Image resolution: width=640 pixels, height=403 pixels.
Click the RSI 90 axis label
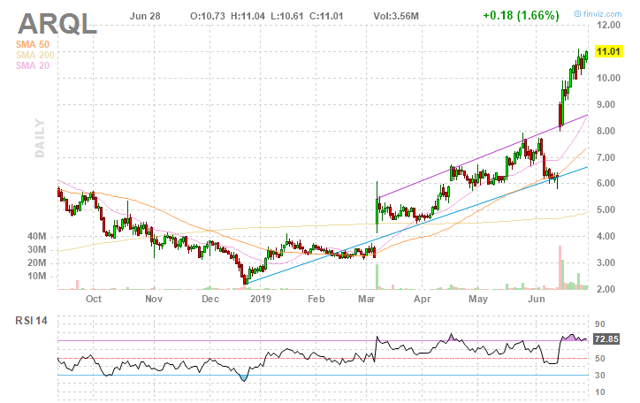pyautogui.click(x=600, y=324)
